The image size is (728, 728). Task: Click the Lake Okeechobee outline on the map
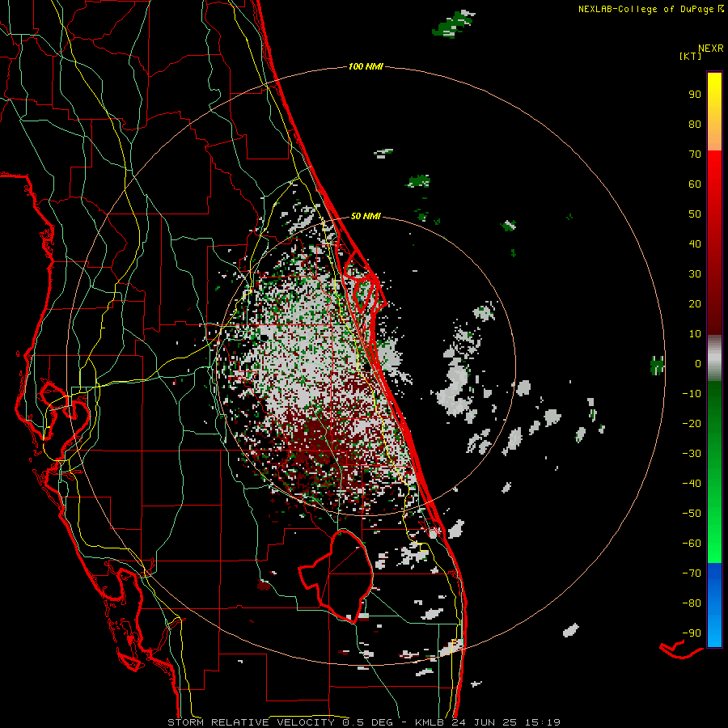tap(336, 576)
